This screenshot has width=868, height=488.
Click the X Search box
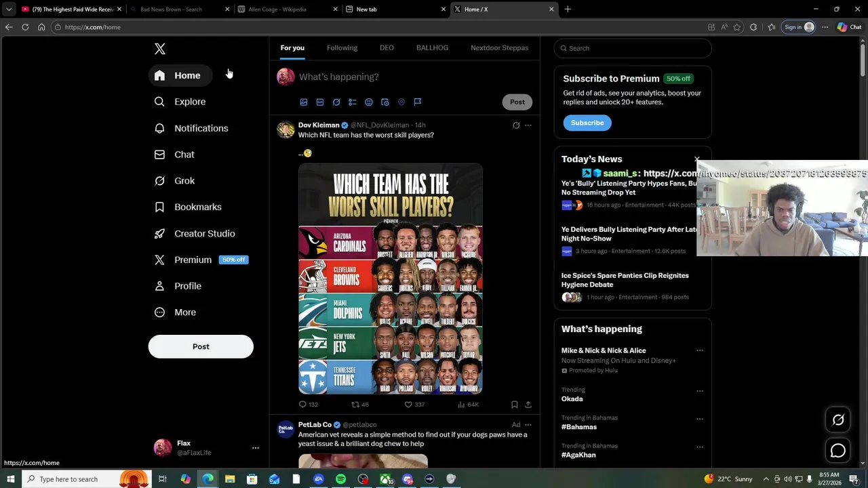(x=633, y=48)
